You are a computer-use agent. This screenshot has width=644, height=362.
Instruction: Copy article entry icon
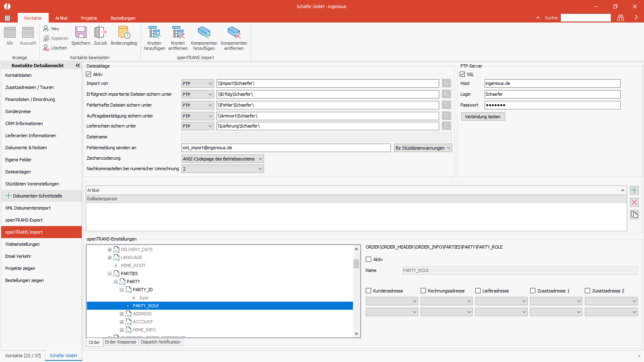point(634,214)
